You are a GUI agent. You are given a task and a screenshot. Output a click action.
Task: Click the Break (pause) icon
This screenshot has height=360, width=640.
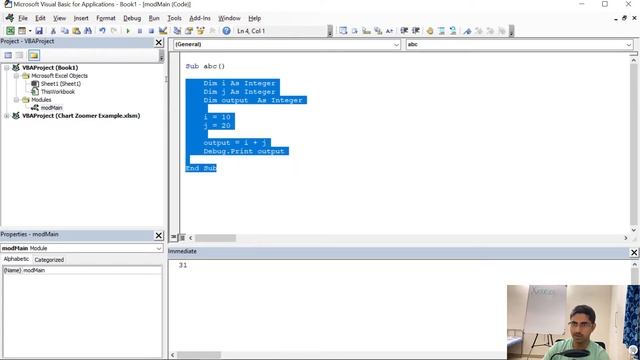coord(140,31)
